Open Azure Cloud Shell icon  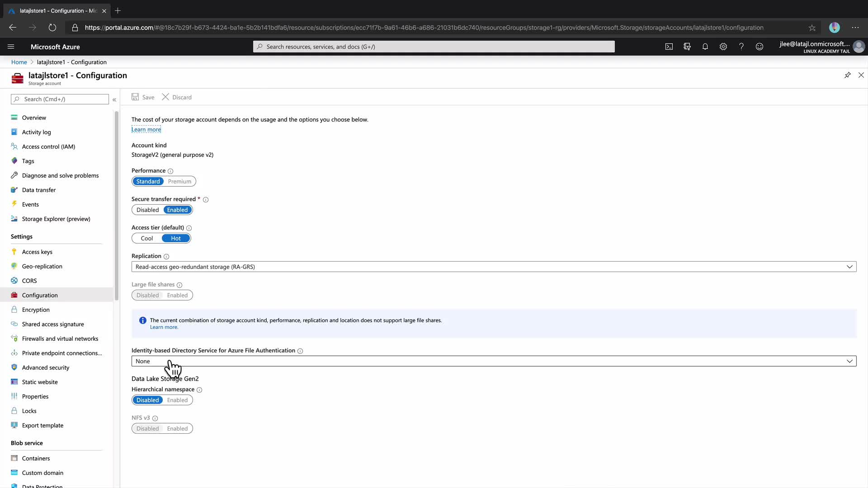[669, 47]
